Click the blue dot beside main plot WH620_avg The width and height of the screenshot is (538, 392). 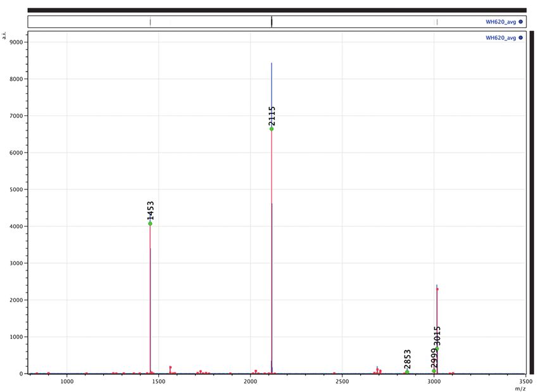520,38
